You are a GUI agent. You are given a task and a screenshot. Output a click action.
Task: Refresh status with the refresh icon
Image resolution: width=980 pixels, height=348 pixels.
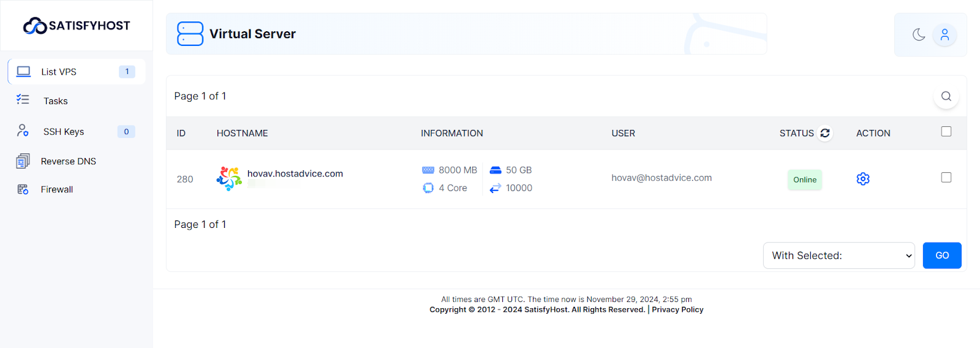(825, 133)
